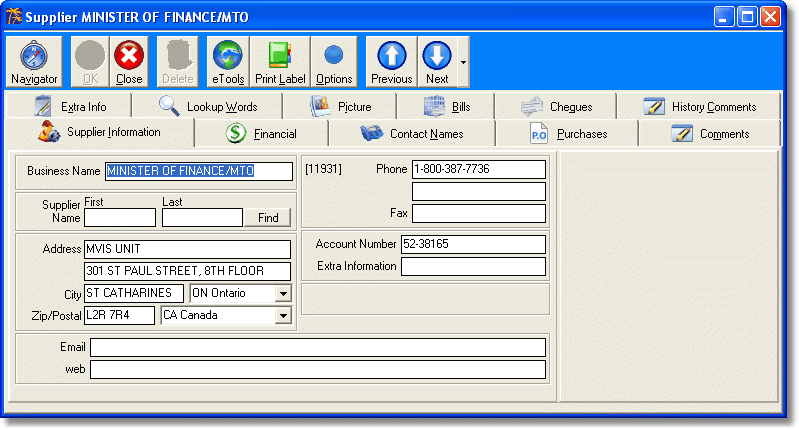Click the empty second phone field
Image resolution: width=799 pixels, height=430 pixels.
click(x=478, y=192)
